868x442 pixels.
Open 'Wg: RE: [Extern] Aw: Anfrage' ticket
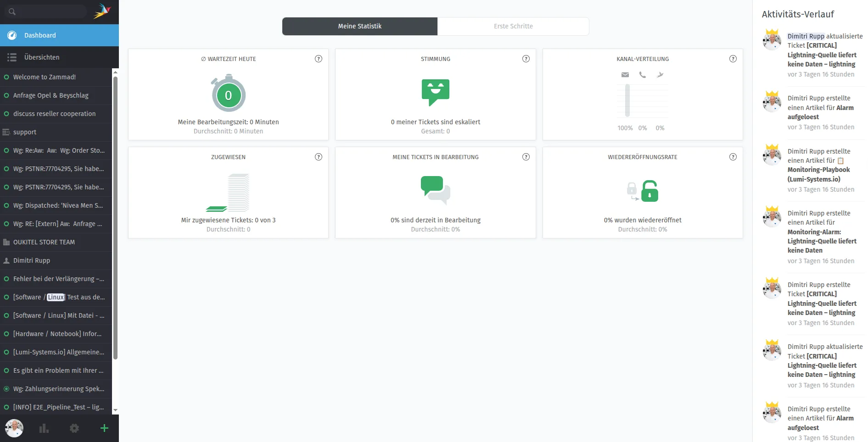point(56,224)
